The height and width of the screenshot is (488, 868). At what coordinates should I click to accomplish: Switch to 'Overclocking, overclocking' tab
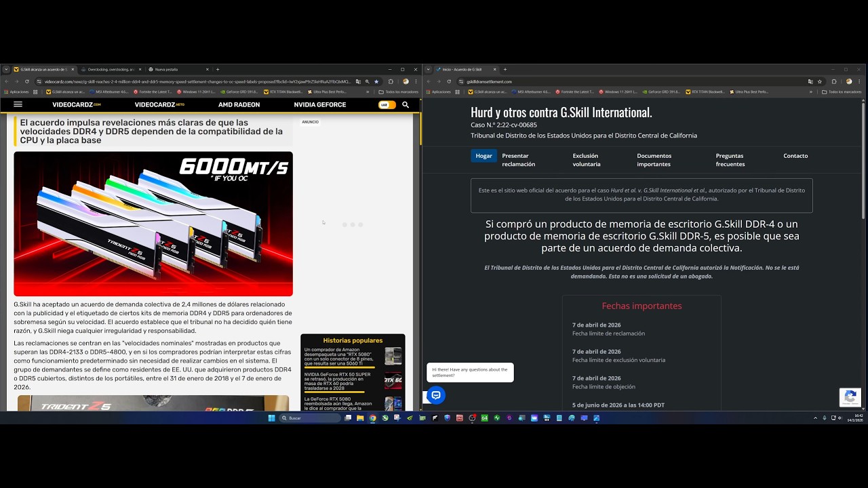tap(111, 69)
